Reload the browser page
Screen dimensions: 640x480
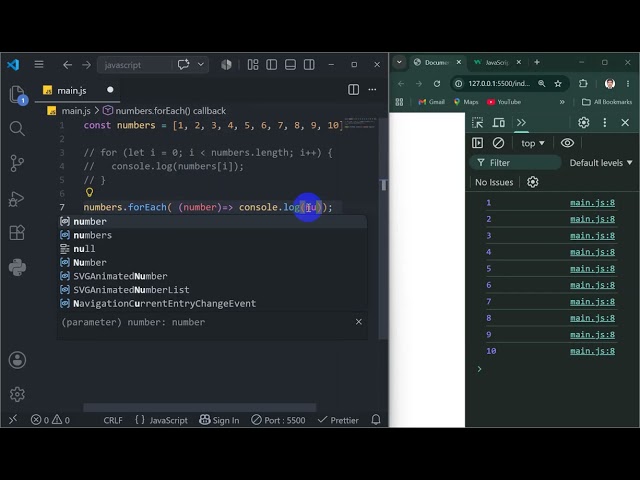pyautogui.click(x=437, y=84)
